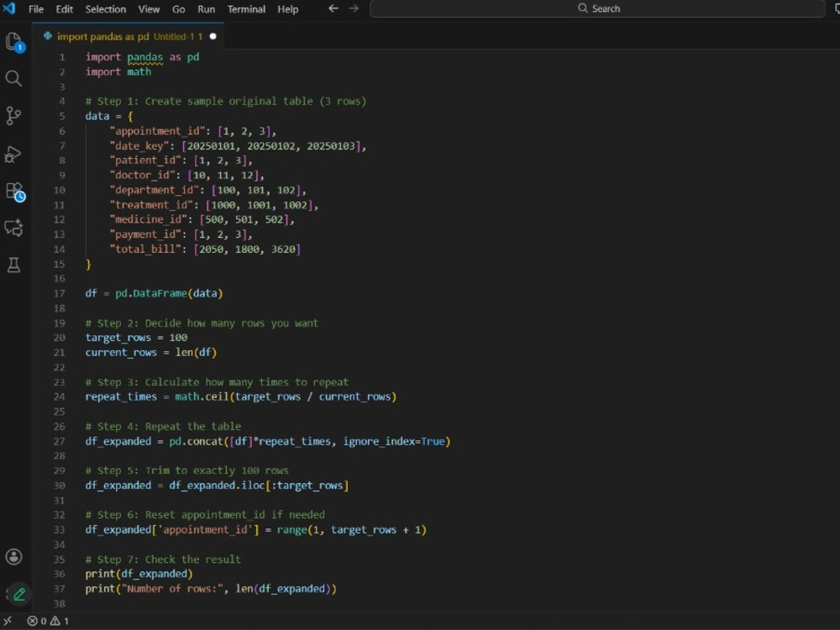Open the remote window status icon

[8, 621]
